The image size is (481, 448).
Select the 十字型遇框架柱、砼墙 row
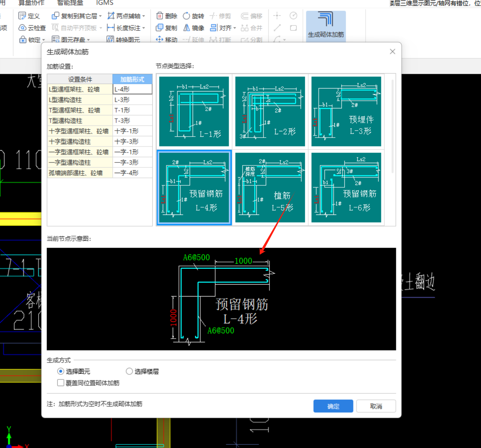pos(100,131)
